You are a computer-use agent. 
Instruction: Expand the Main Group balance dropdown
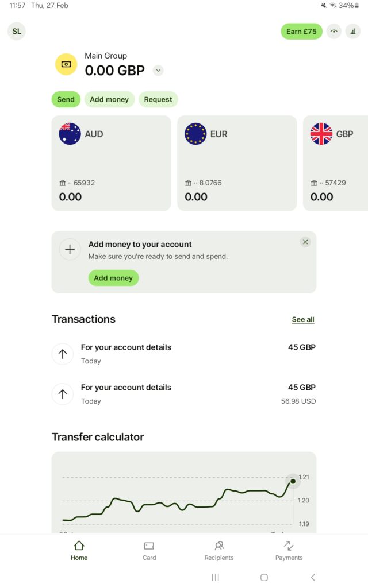click(158, 71)
